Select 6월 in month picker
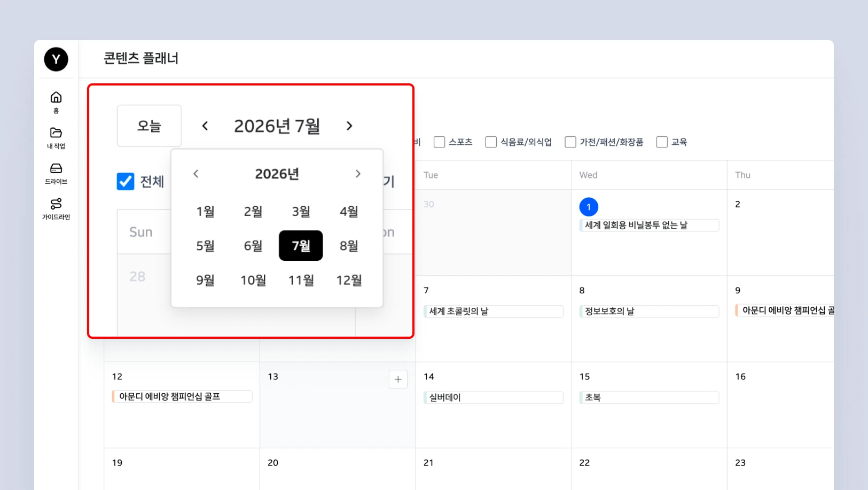The height and width of the screenshot is (490, 868). (253, 246)
